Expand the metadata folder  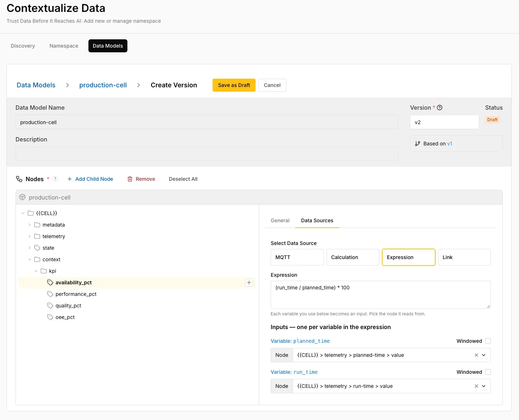[30, 225]
